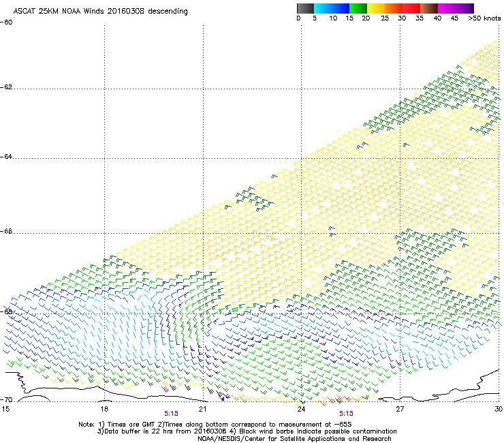Screen dimensions: 504x443
Task: Click the green 15-20 knots legend swatch
Action: pyautogui.click(x=358, y=8)
